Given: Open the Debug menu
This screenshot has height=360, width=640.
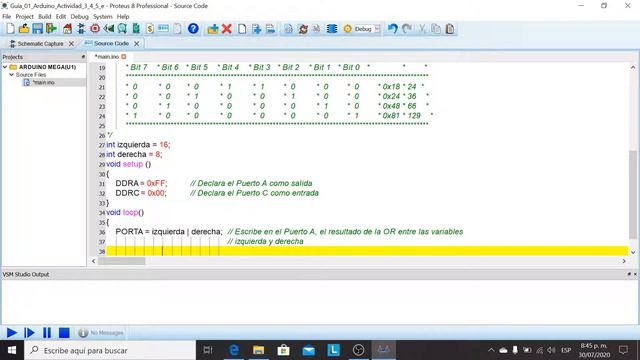Looking at the screenshot, I should [79, 17].
